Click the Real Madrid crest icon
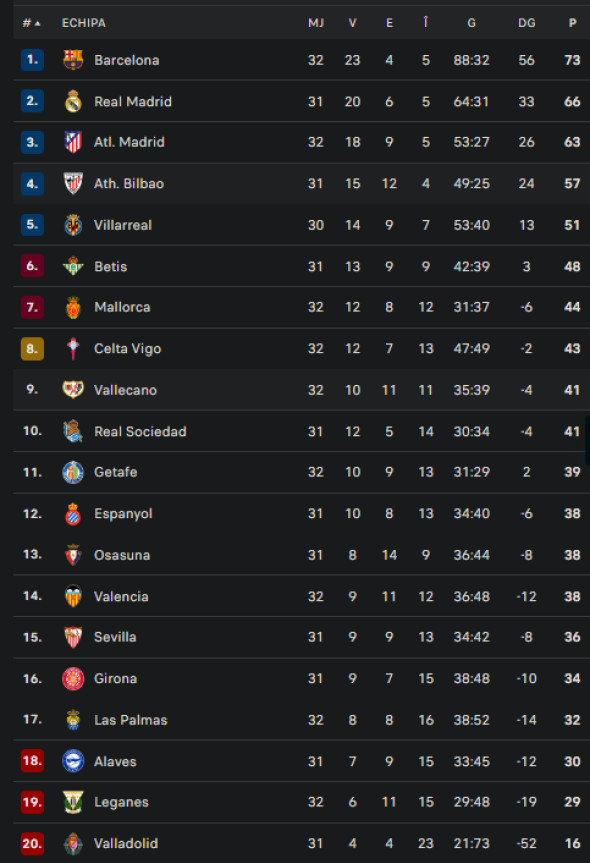The width and height of the screenshot is (590, 863). click(x=73, y=101)
